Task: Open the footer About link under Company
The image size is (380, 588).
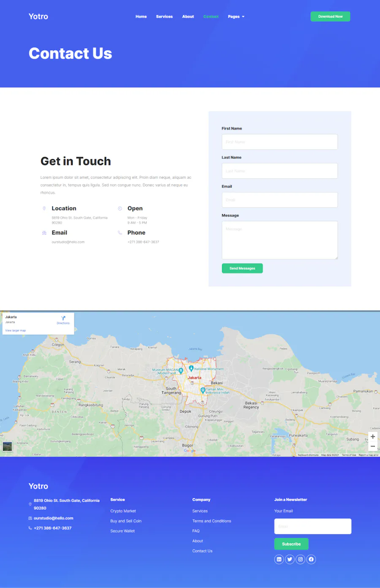Action: pos(198,541)
